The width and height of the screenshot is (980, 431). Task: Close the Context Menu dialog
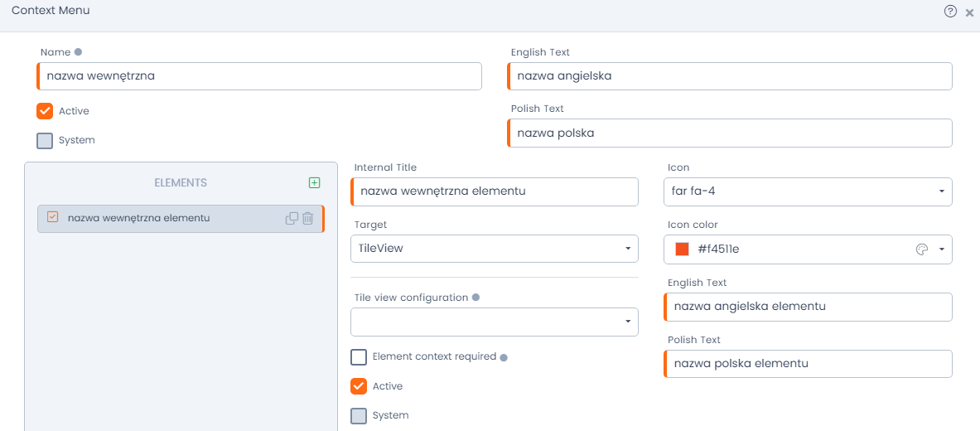tap(969, 12)
